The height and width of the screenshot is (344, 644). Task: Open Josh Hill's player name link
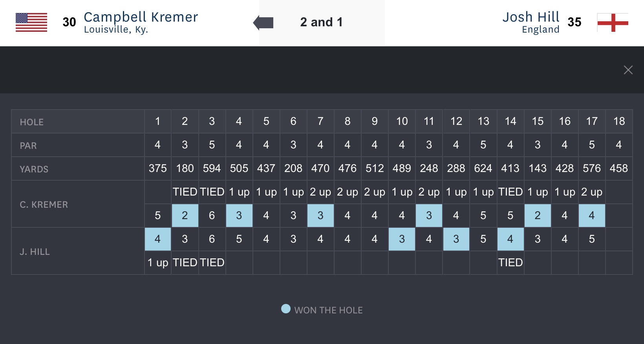(x=531, y=17)
